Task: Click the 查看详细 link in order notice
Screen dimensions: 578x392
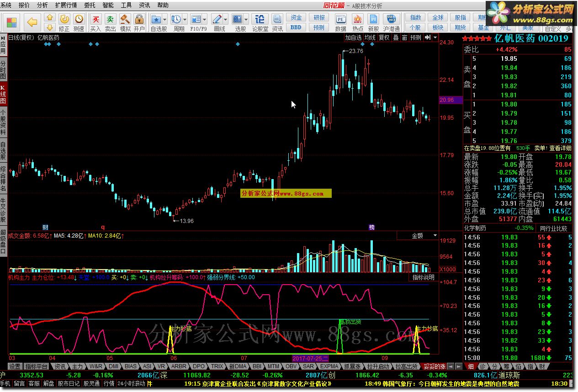Action: (560, 148)
